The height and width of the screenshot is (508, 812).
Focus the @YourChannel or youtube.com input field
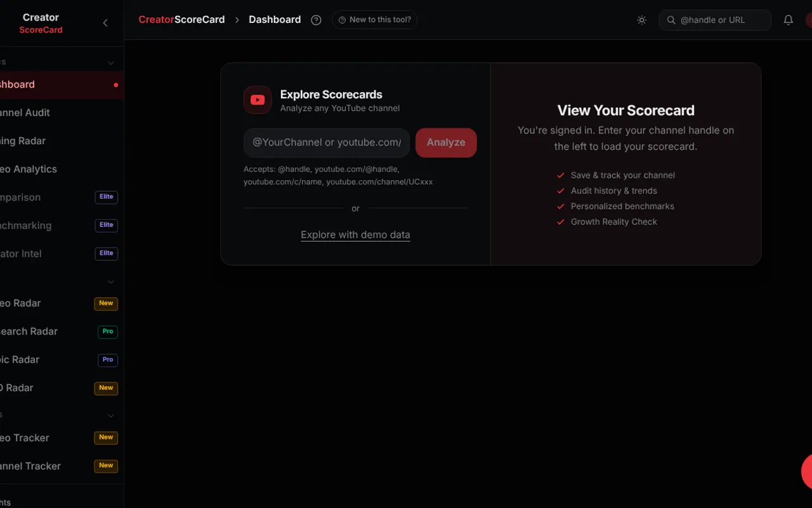click(x=327, y=142)
